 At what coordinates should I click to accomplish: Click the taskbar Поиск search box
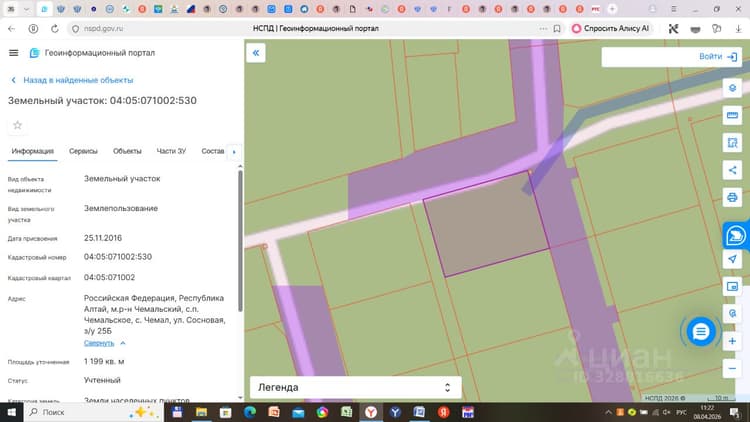click(93, 412)
